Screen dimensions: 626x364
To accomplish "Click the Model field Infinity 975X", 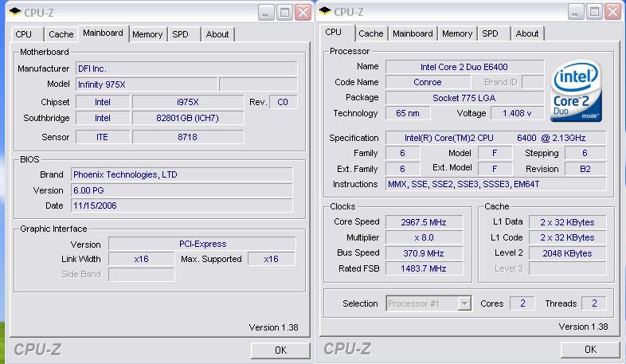I will [147, 84].
